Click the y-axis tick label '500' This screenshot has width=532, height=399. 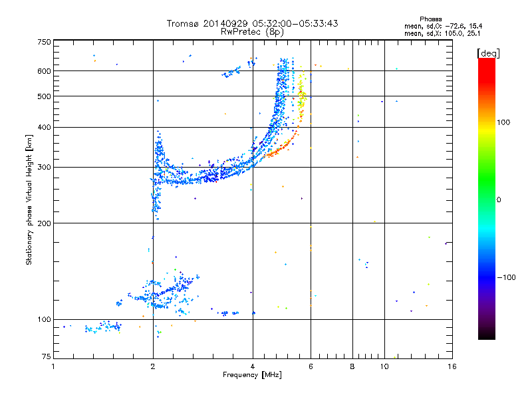point(44,96)
